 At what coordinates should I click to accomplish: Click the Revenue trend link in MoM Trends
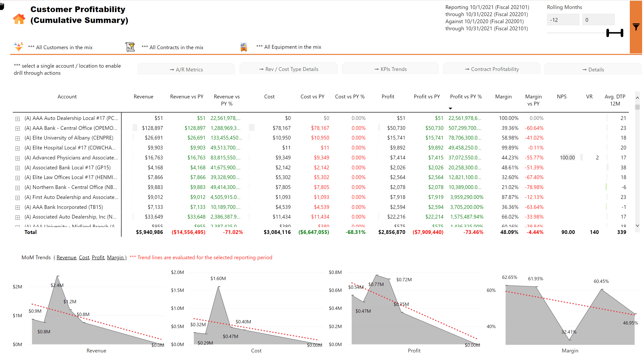[x=66, y=257]
